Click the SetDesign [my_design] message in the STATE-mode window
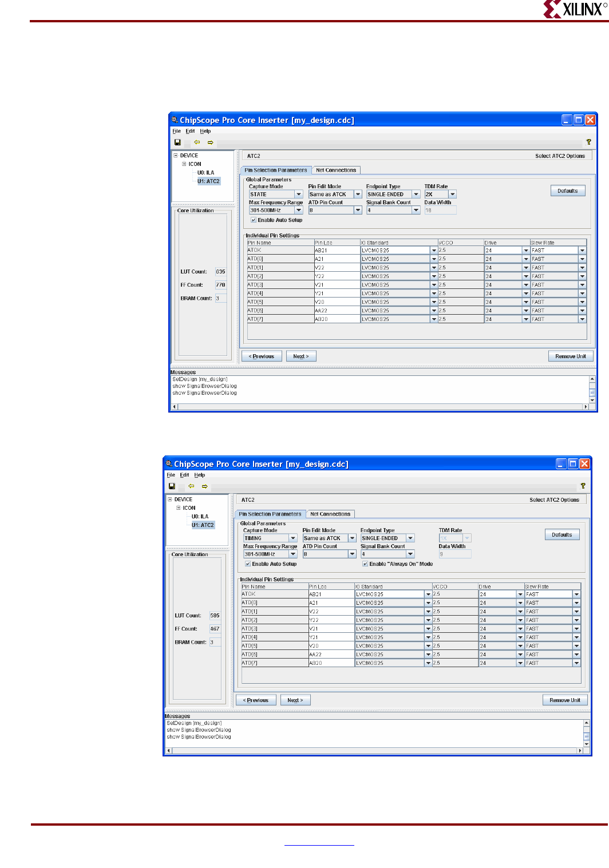This screenshot has width=609, height=868. click(x=200, y=379)
